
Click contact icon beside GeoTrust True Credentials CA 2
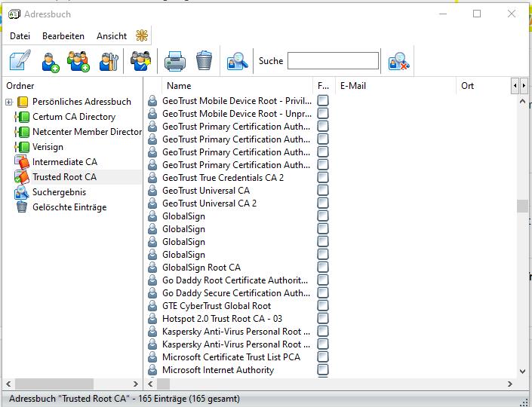[x=152, y=178]
